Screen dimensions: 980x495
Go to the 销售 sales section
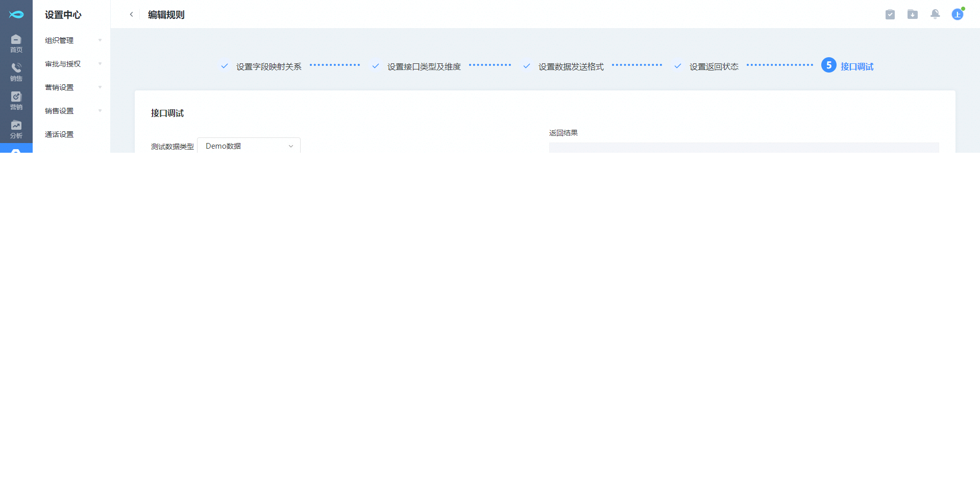(x=16, y=72)
